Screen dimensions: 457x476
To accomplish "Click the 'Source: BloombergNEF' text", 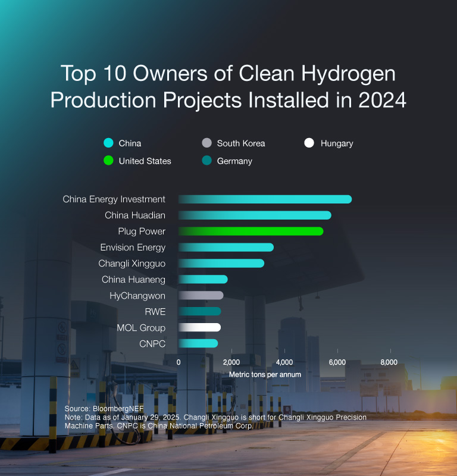I will [x=104, y=409].
